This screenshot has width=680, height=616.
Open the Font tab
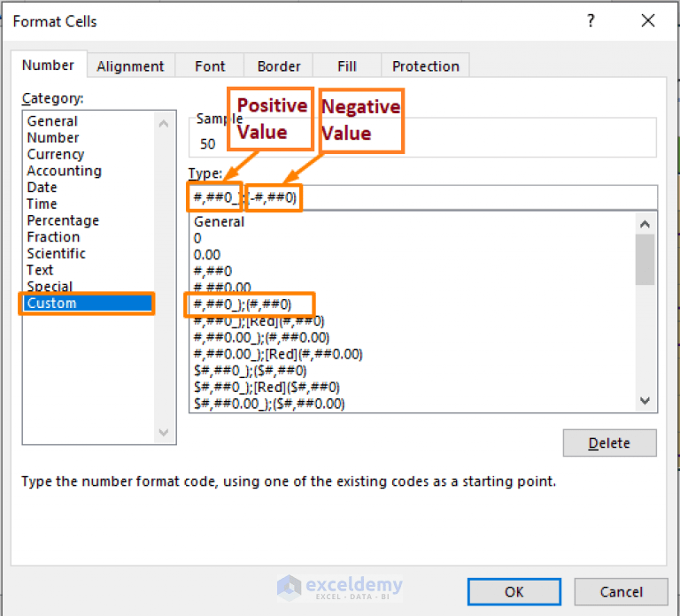(210, 65)
